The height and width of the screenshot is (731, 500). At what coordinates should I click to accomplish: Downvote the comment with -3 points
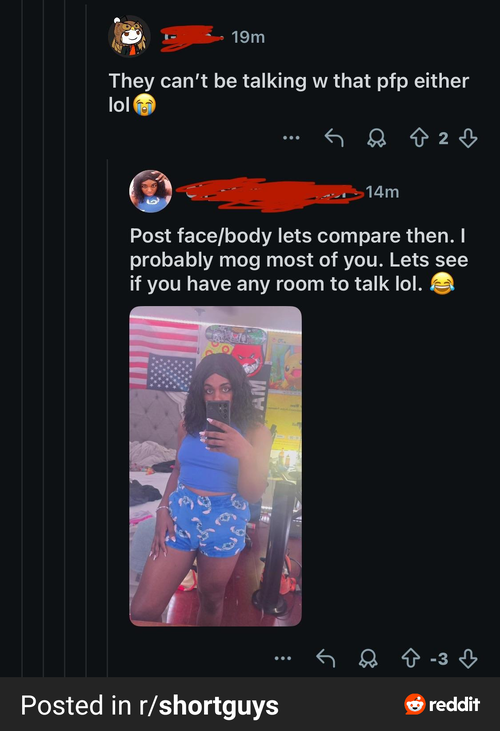click(468, 658)
